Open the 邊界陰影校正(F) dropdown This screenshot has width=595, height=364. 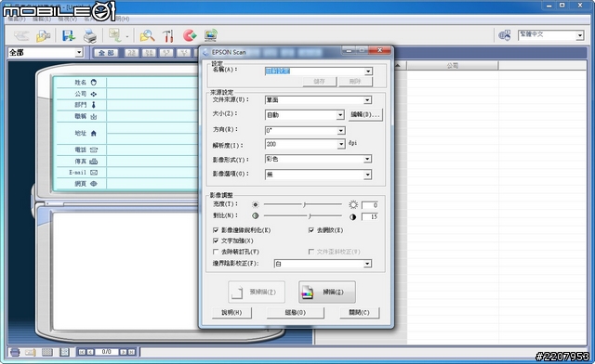tap(367, 264)
